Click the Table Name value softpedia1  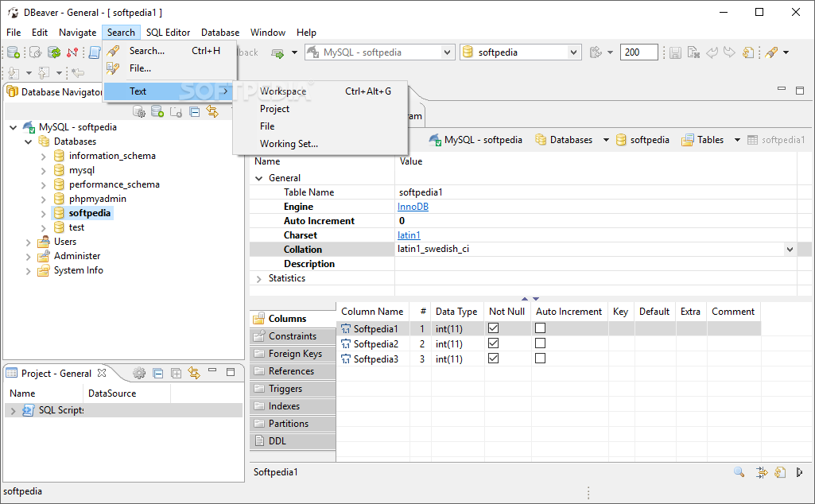tap(421, 192)
